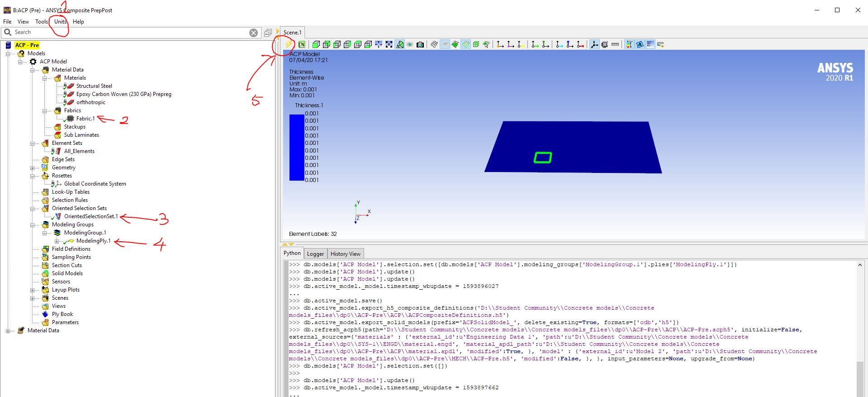Toggle the color legend display icon
The height and width of the screenshot is (397, 868).
point(629,44)
